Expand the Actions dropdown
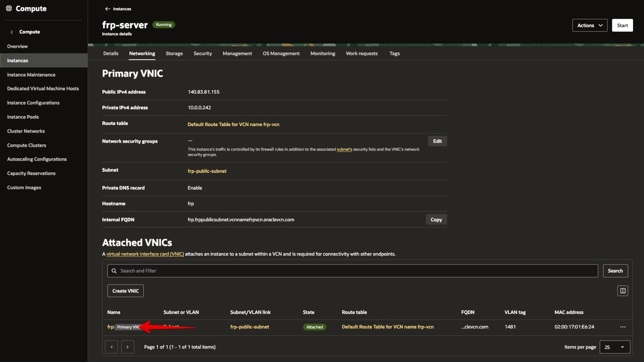Screen dimensions: 644x362 coord(590,25)
